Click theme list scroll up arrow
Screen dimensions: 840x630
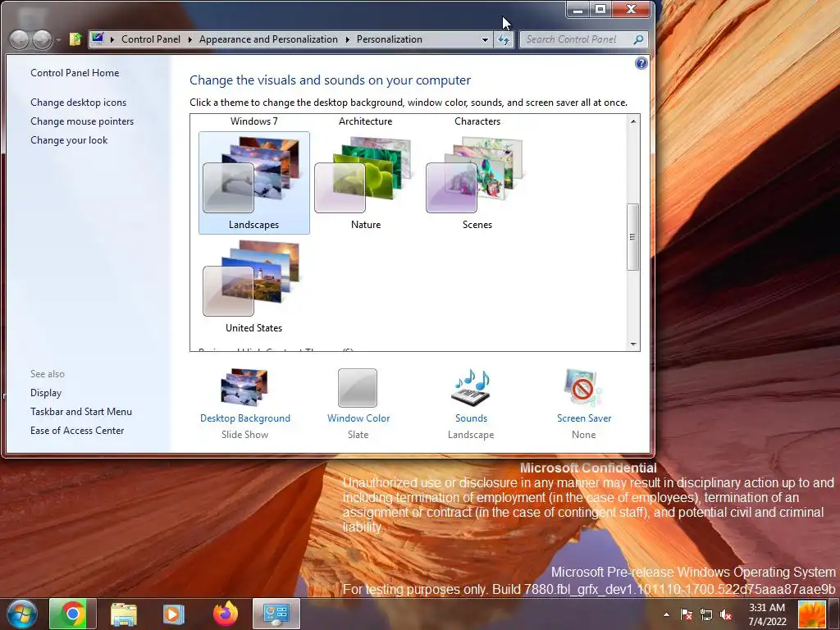(x=633, y=121)
